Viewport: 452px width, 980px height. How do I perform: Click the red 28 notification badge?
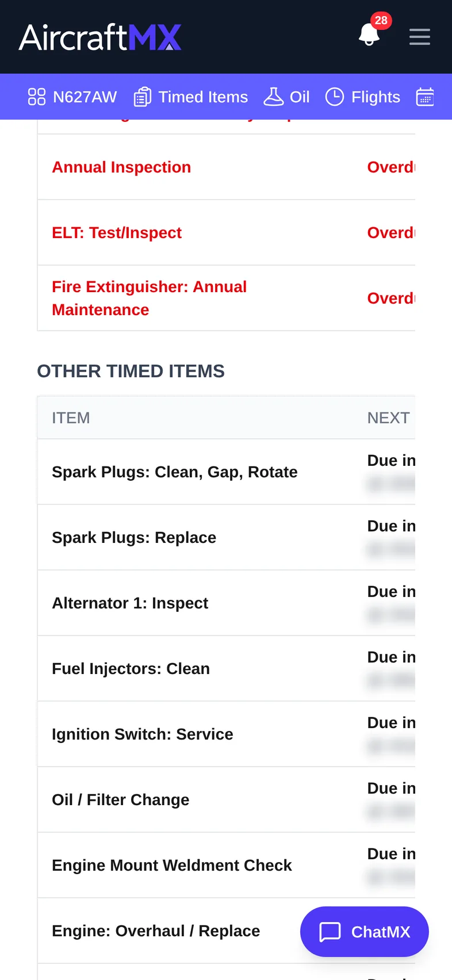coord(381,21)
